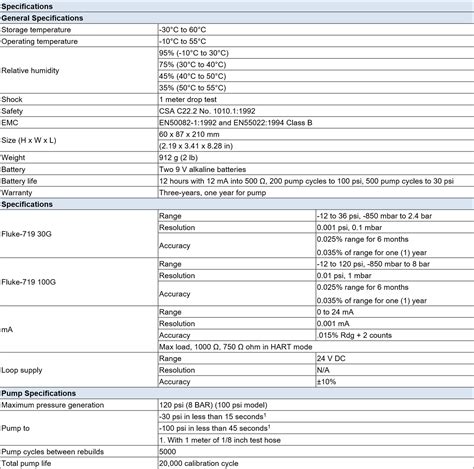Select the 'Battery life' row label
The width and height of the screenshot is (474, 469).
pos(19,181)
